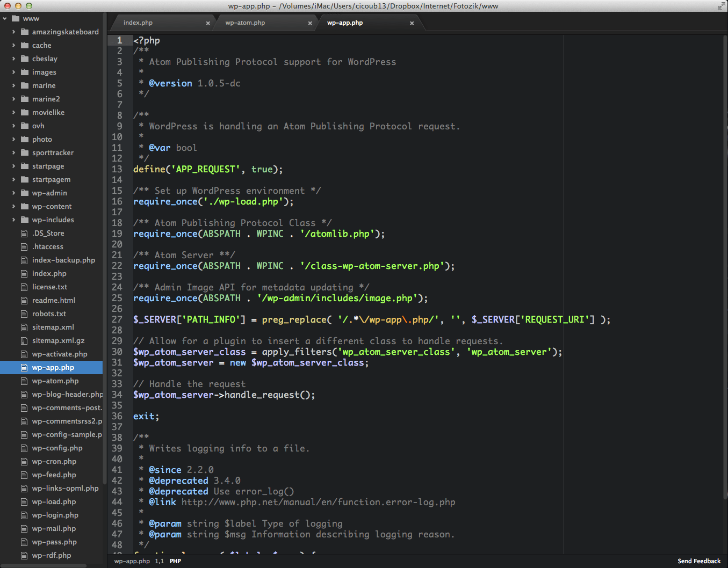Open wp-rdf.php from the sidebar

point(52,555)
